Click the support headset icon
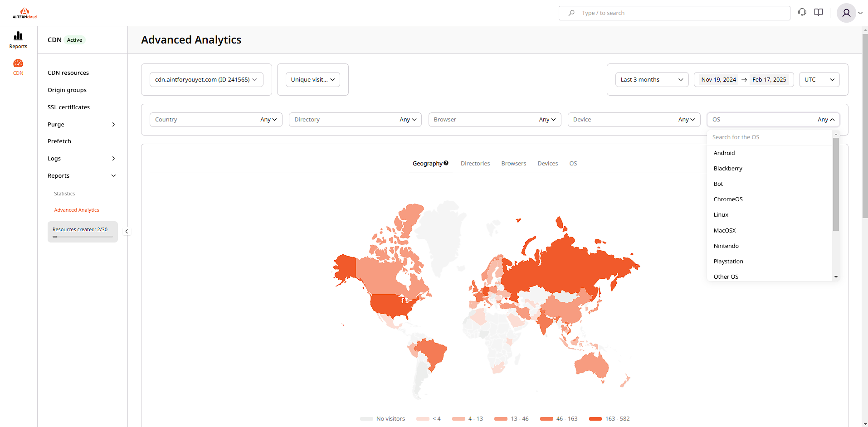Viewport: 868px width, 427px height. 802,12
